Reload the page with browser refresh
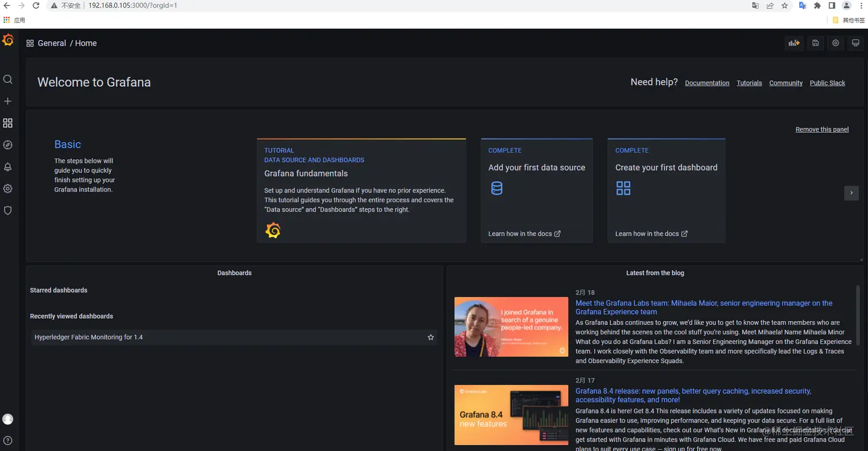This screenshot has width=868, height=451. point(36,5)
